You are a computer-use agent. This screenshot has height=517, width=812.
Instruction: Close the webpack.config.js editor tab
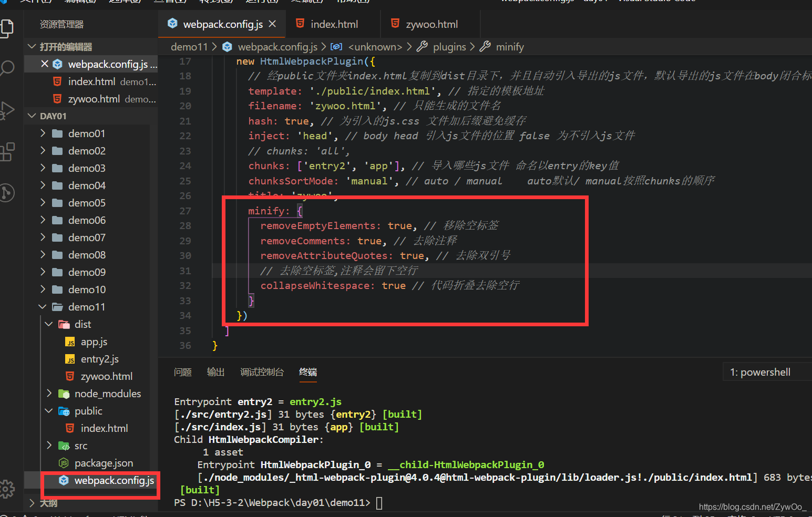pyautogui.click(x=272, y=24)
